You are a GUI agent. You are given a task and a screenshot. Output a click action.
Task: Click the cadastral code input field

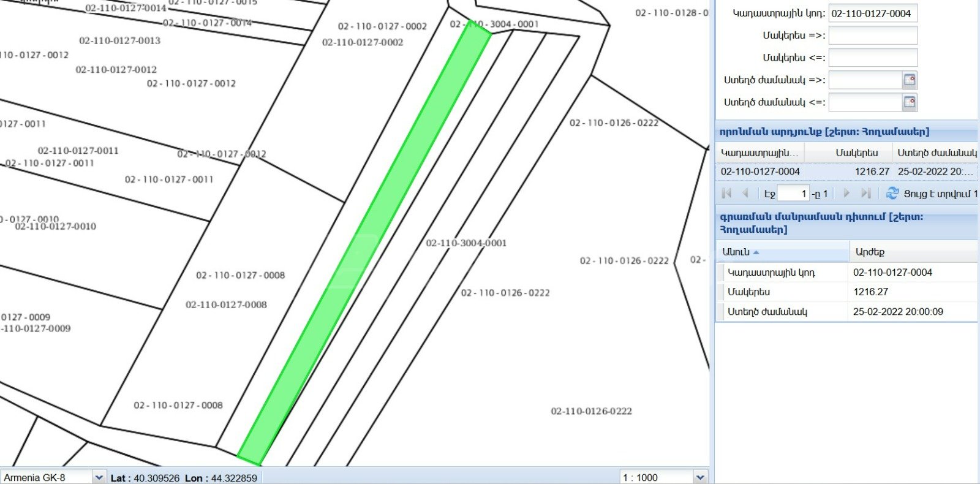tap(872, 13)
